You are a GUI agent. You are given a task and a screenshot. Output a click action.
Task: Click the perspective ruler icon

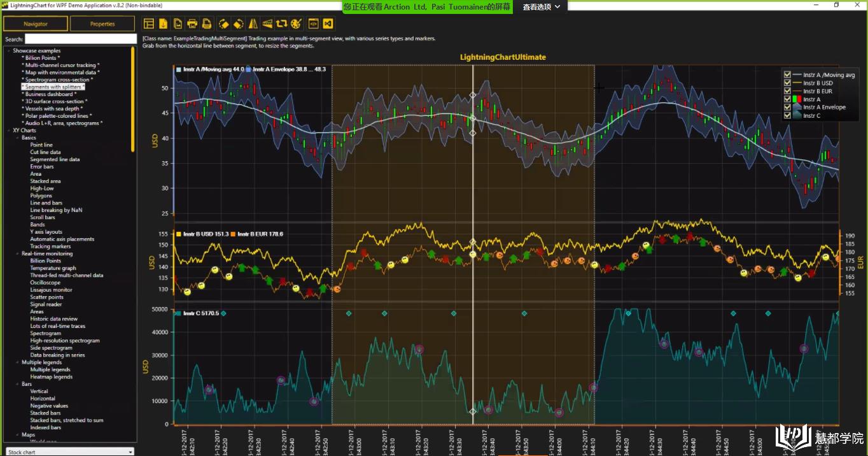point(267,24)
